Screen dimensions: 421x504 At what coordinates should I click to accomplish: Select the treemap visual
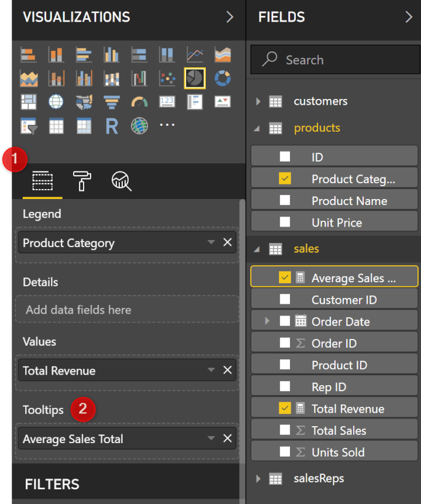point(29,101)
